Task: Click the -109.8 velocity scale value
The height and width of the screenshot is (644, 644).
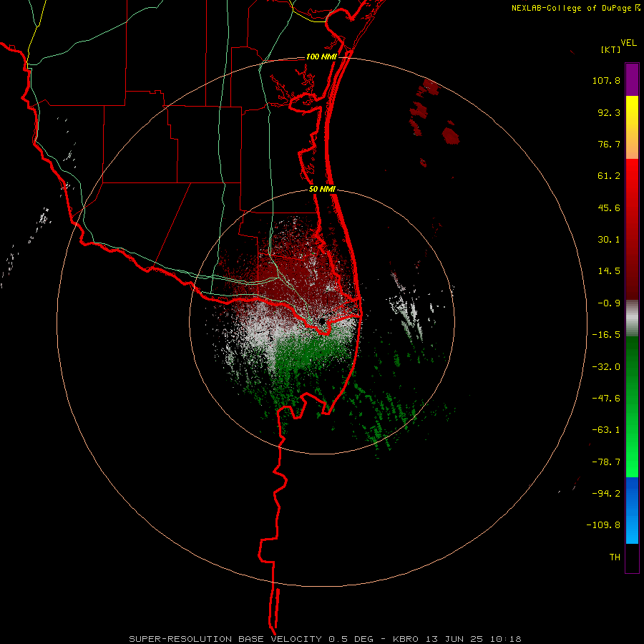Action: (x=603, y=525)
